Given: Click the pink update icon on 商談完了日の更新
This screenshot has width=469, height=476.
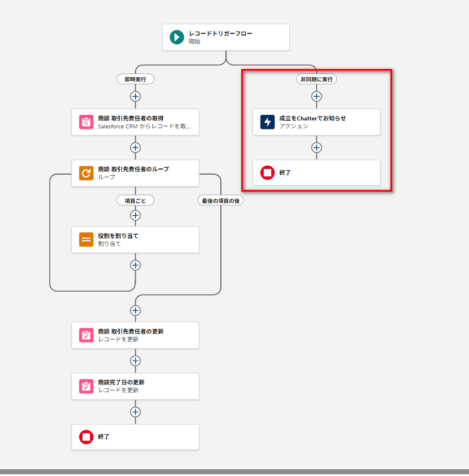Looking at the screenshot, I should [x=86, y=386].
